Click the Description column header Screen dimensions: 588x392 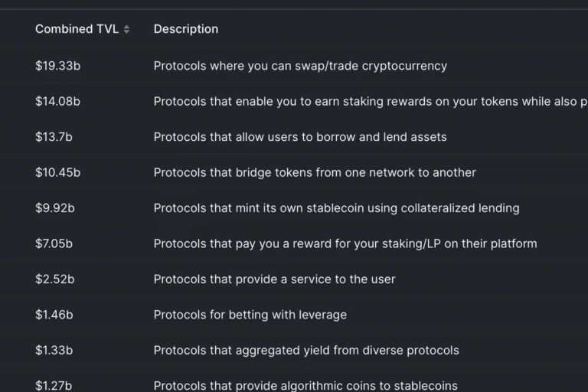coord(185,29)
